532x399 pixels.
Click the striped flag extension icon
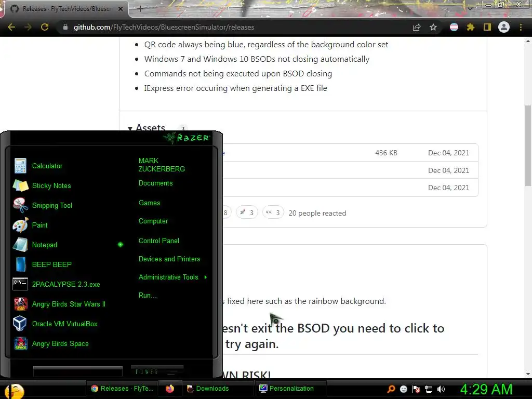click(x=454, y=27)
